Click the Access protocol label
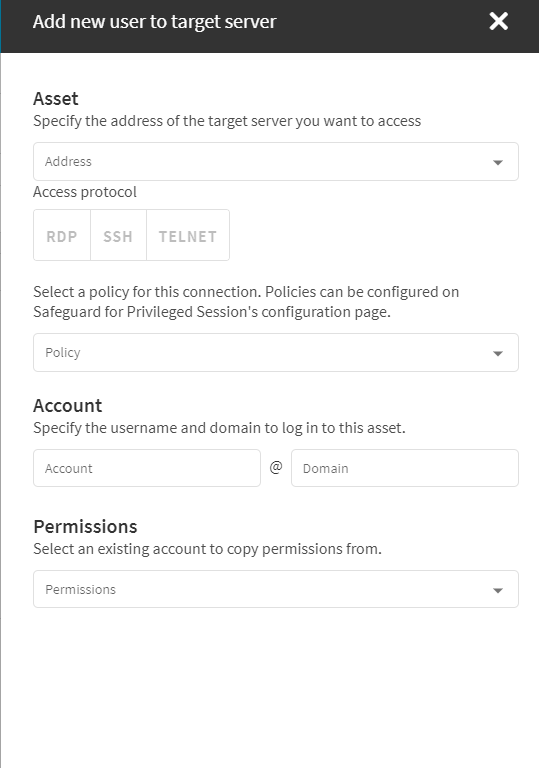 click(85, 192)
